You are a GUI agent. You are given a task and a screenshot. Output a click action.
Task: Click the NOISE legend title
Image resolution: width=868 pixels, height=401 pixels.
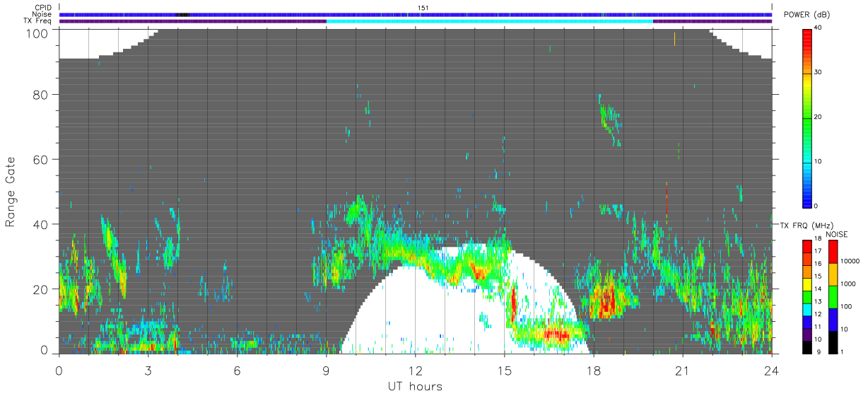[x=837, y=234]
